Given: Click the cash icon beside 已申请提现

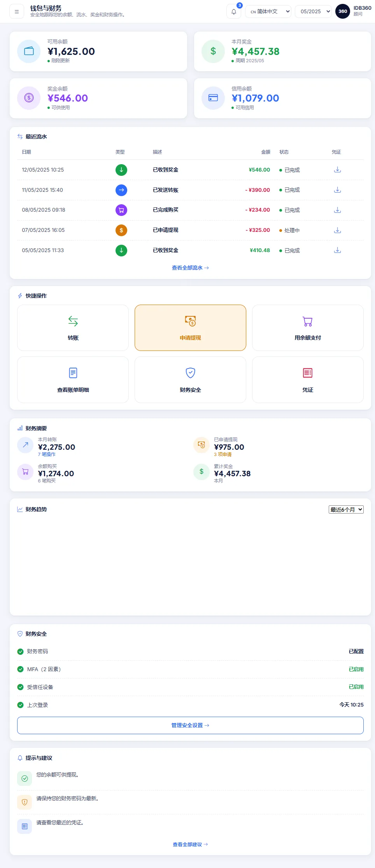Looking at the screenshot, I should (202, 445).
